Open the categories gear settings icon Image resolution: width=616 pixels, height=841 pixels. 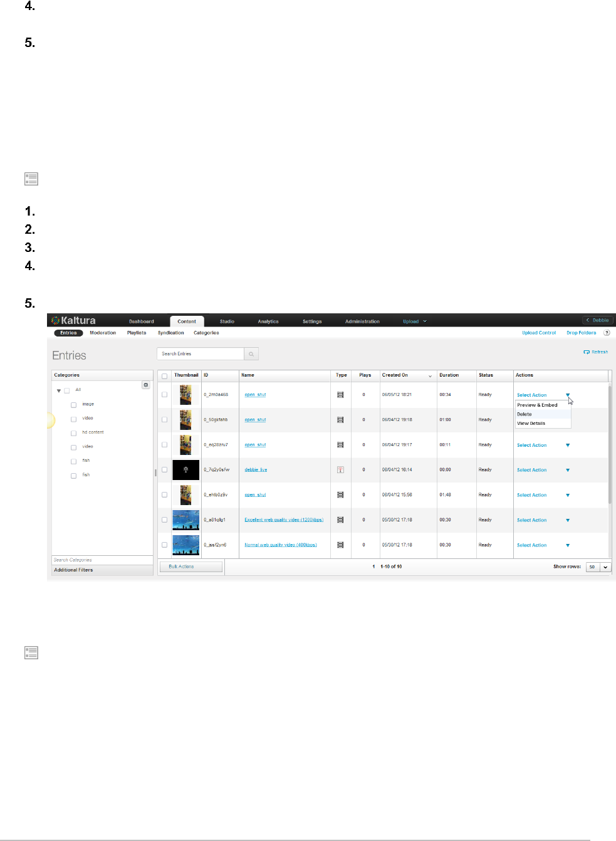pyautogui.click(x=146, y=385)
